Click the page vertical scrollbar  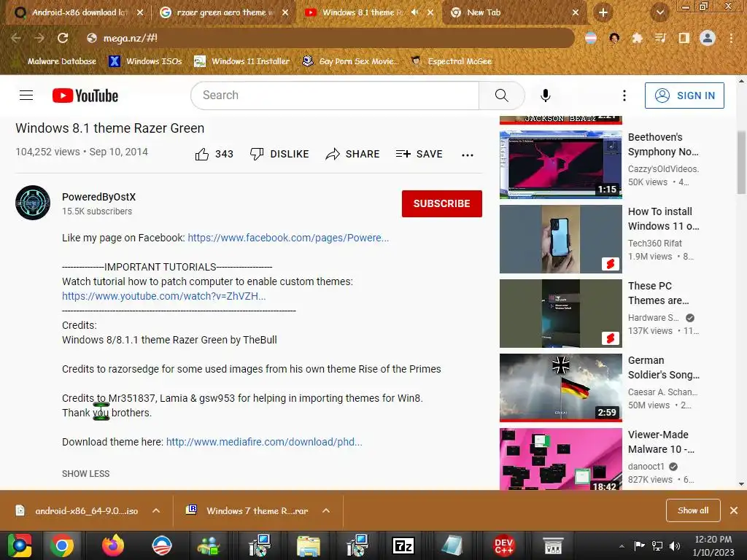coord(741,162)
